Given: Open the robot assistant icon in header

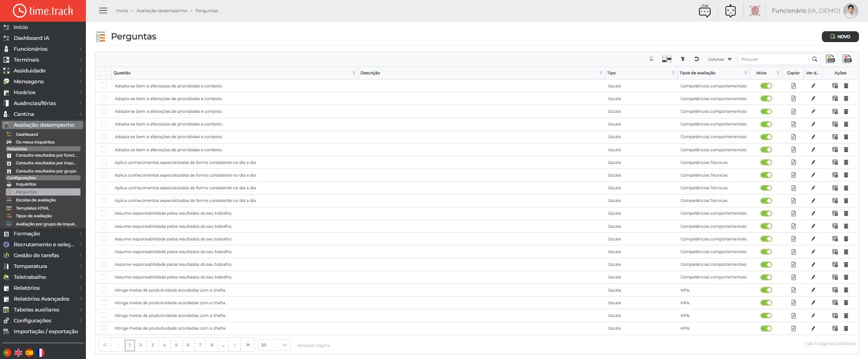Looking at the screenshot, I should (x=731, y=11).
